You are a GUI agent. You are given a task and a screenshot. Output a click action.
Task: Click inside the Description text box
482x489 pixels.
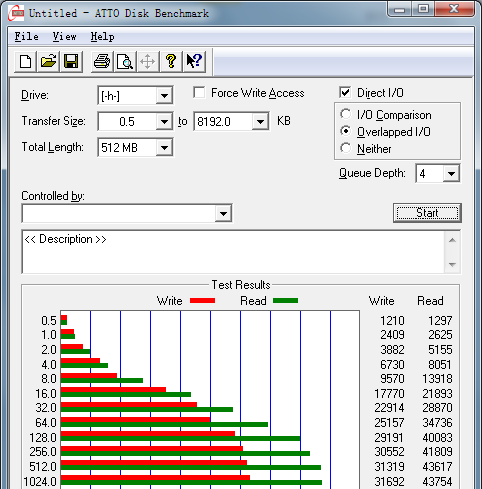233,252
